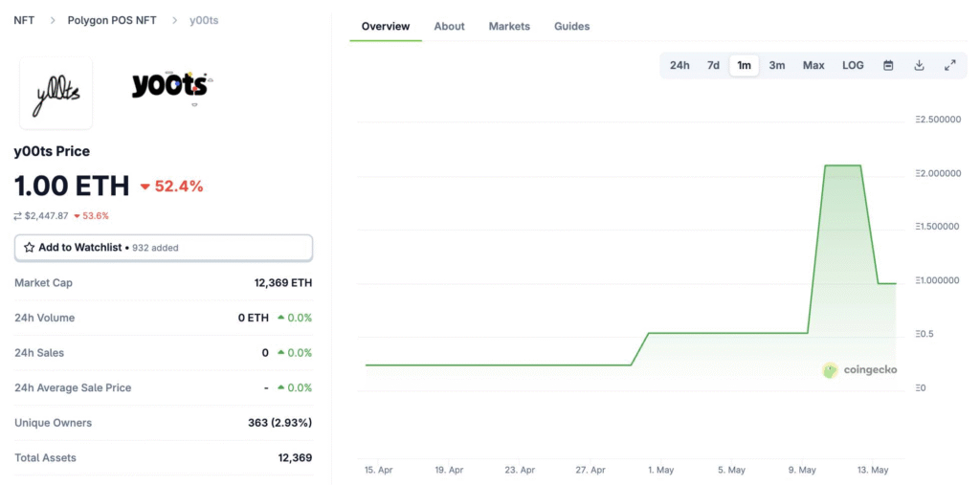Screen dimensions: 980x485
Task: Click the Unique Owners 363 (2.93%) value
Action: pos(280,423)
